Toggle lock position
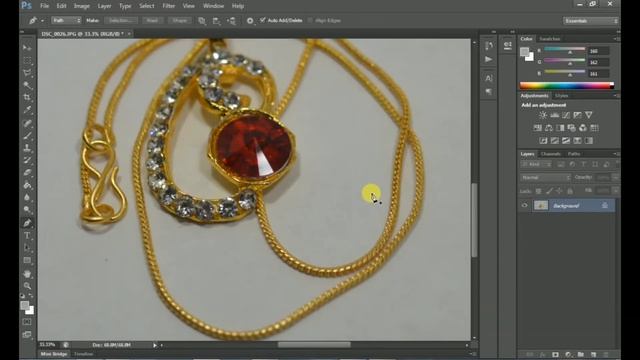This screenshot has width=640, height=360. tap(559, 191)
